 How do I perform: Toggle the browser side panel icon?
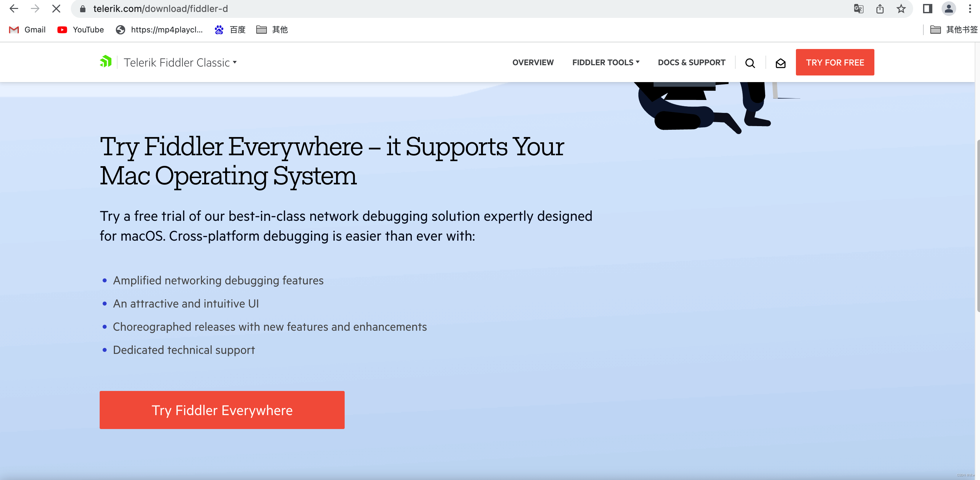tap(927, 8)
